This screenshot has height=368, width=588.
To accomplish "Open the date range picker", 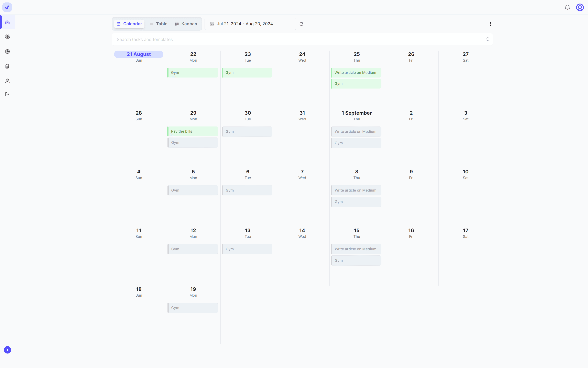I will pyautogui.click(x=250, y=24).
